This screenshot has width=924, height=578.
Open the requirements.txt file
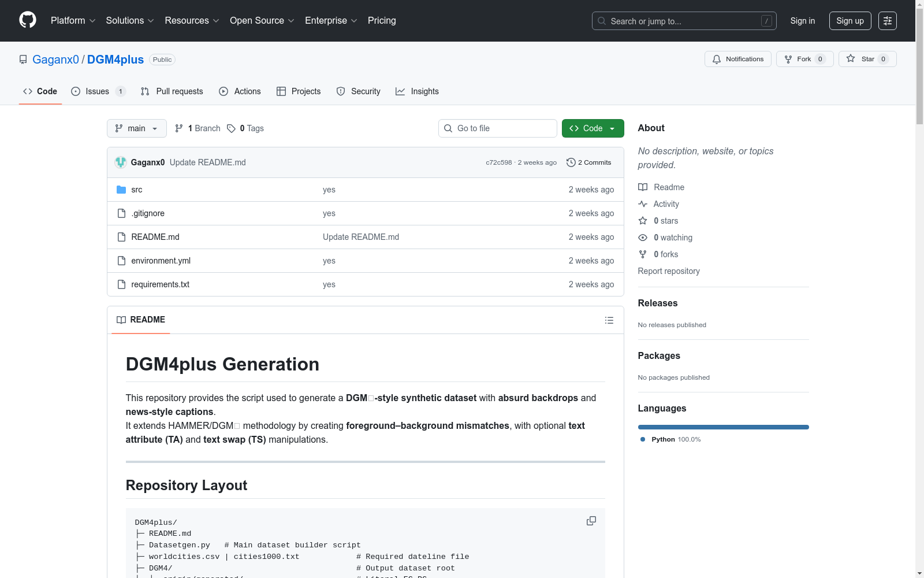pos(160,284)
